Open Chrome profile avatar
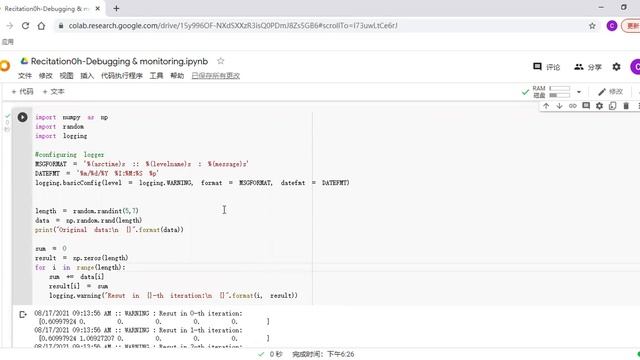The image size is (640, 360). pos(611,26)
